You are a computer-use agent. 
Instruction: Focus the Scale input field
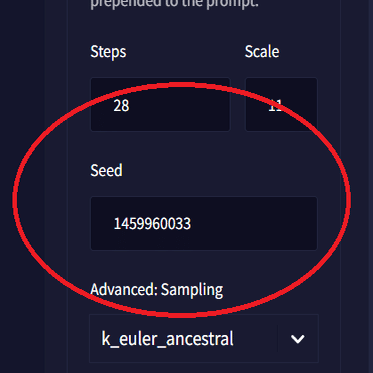coord(281,105)
